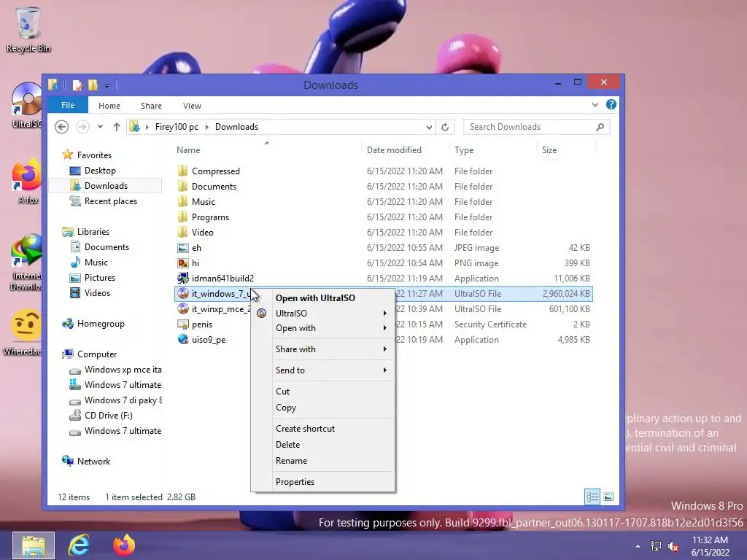This screenshot has height=560, width=747.
Task: Choose Create shortcut in context menu
Action: [x=323, y=429]
